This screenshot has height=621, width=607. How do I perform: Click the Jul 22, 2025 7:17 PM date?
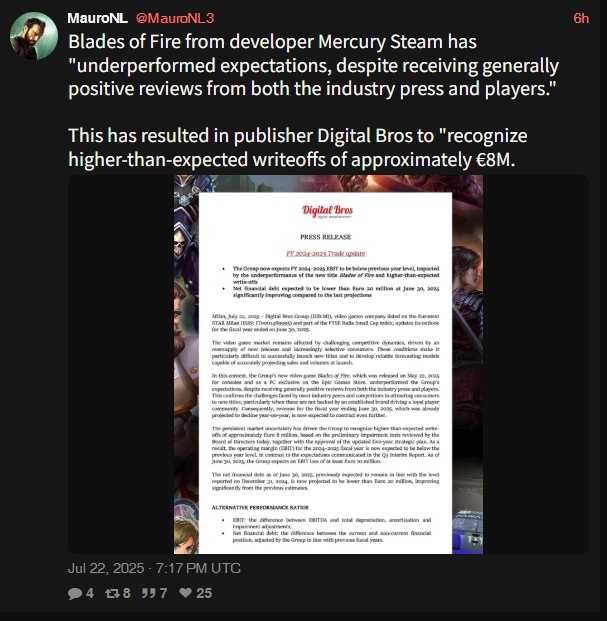click(x=154, y=568)
